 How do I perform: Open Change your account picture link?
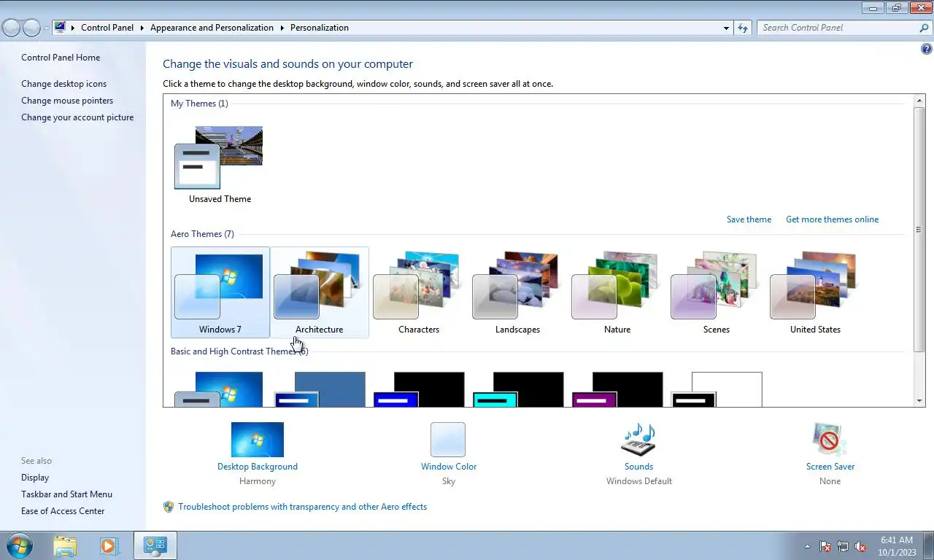point(77,117)
